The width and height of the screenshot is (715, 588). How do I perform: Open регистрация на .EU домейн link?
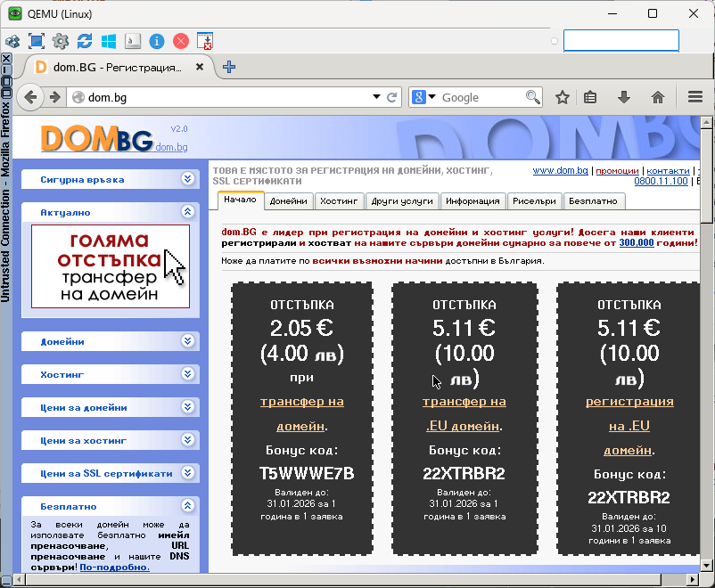coord(629,426)
